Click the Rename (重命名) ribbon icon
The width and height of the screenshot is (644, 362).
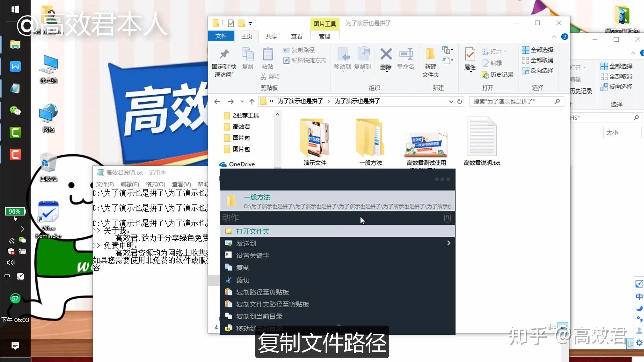click(x=406, y=59)
